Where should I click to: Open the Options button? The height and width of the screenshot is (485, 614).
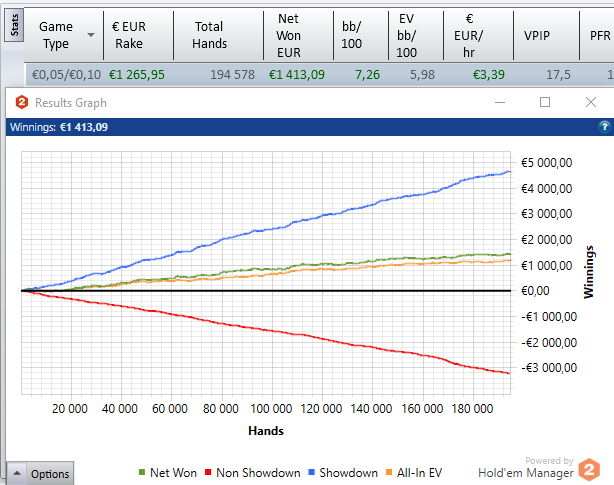49,474
